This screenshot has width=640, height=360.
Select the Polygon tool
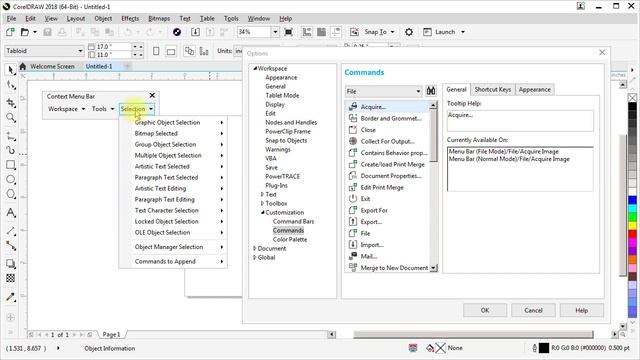[11, 194]
